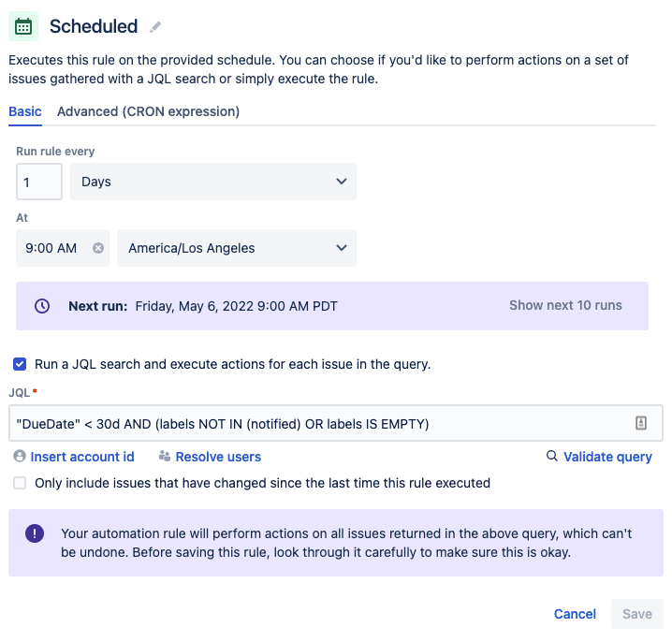Switch to the Basic tab
Image resolution: width=672 pixels, height=642 pixels.
point(25,111)
